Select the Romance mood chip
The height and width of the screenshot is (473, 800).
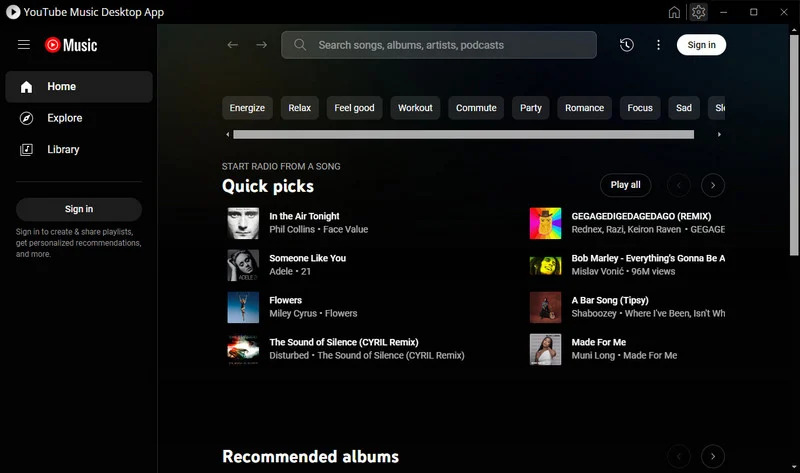click(x=584, y=108)
